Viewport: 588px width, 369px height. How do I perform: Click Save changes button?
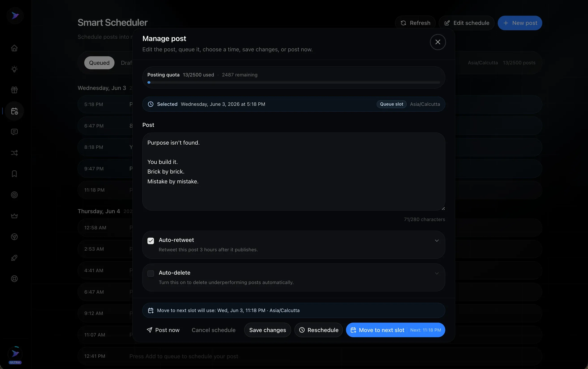[268, 330]
